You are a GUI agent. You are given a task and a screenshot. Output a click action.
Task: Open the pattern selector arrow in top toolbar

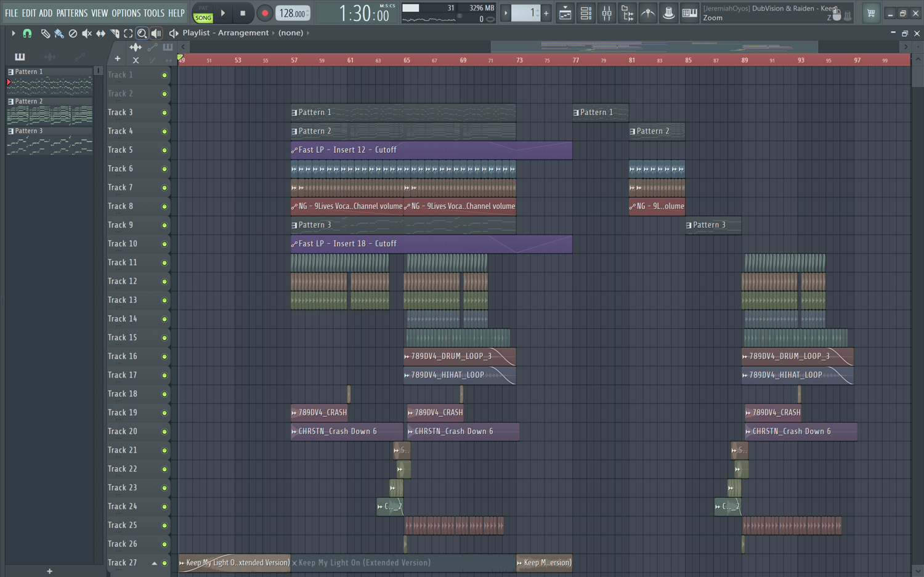[506, 13]
